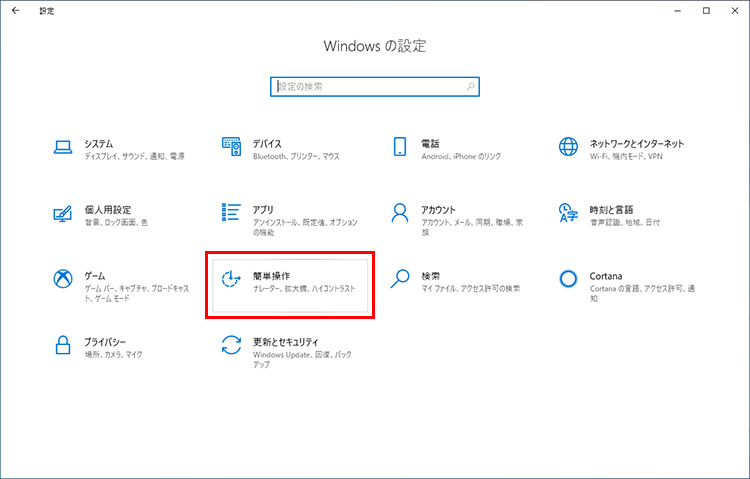Open the 検索 magnifier category icon
Screen dimensions: 750x479
pyautogui.click(x=400, y=279)
